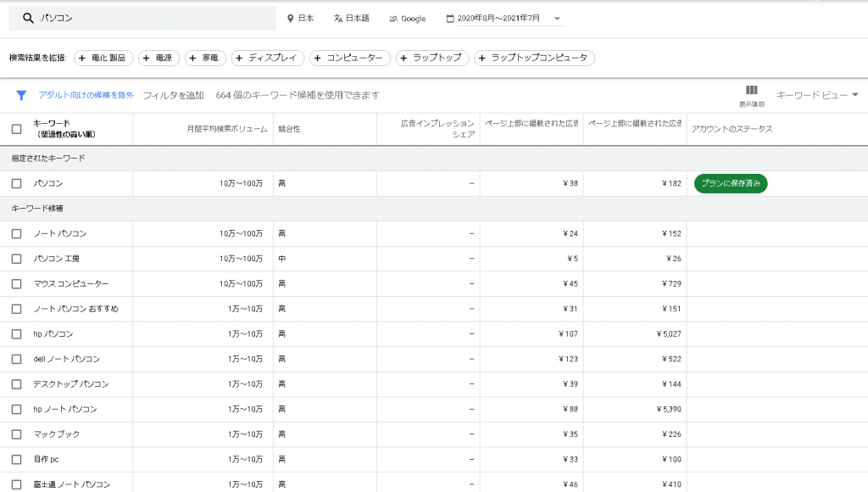Click the keyword dell ノートパソコン
This screenshot has height=492, width=868.
coord(66,359)
